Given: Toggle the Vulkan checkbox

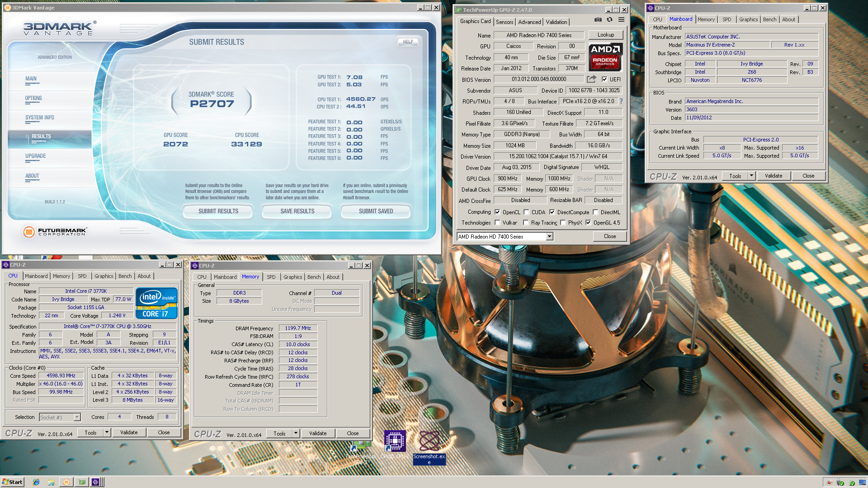Looking at the screenshot, I should [x=497, y=222].
